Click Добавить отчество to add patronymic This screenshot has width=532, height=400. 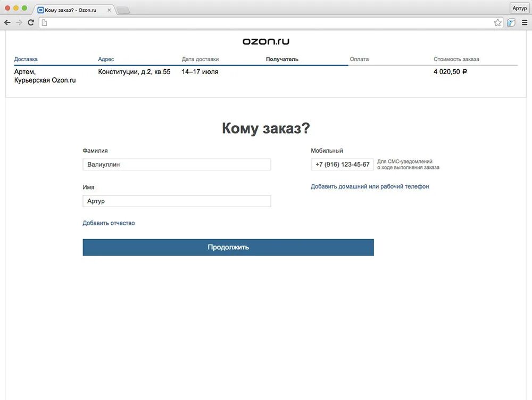109,223
